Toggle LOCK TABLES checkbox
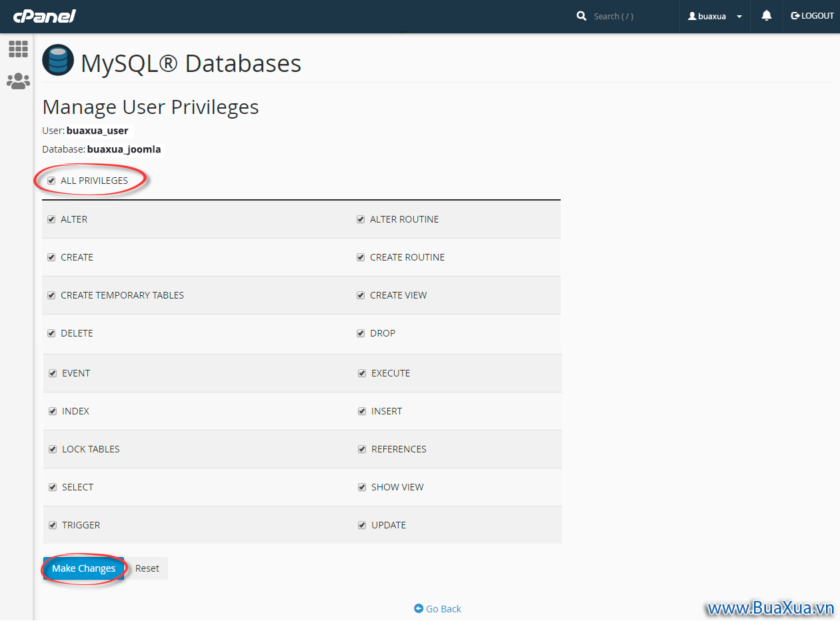840x621 pixels. pyautogui.click(x=53, y=449)
